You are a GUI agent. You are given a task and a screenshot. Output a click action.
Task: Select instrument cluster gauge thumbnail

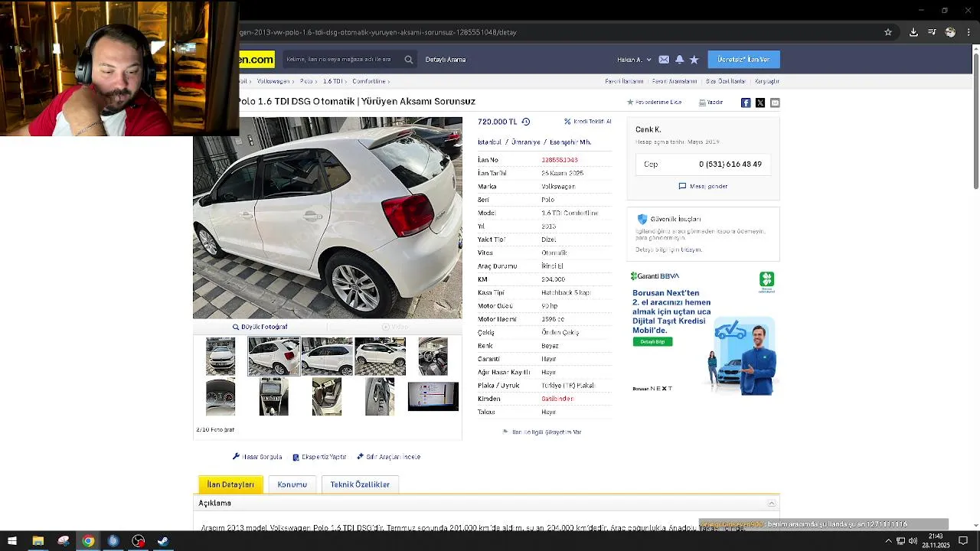pos(220,397)
